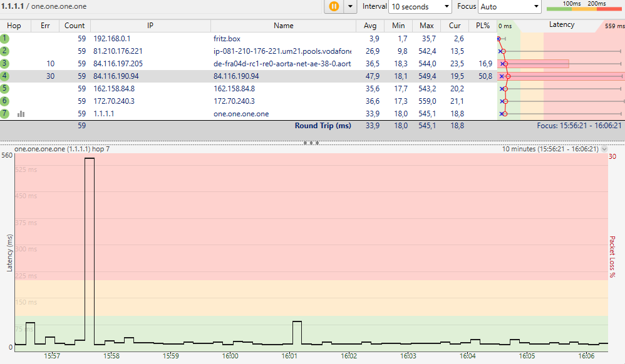The width and height of the screenshot is (625, 364).
Task: Click hop 4 green circle icon
Action: [x=4, y=76]
